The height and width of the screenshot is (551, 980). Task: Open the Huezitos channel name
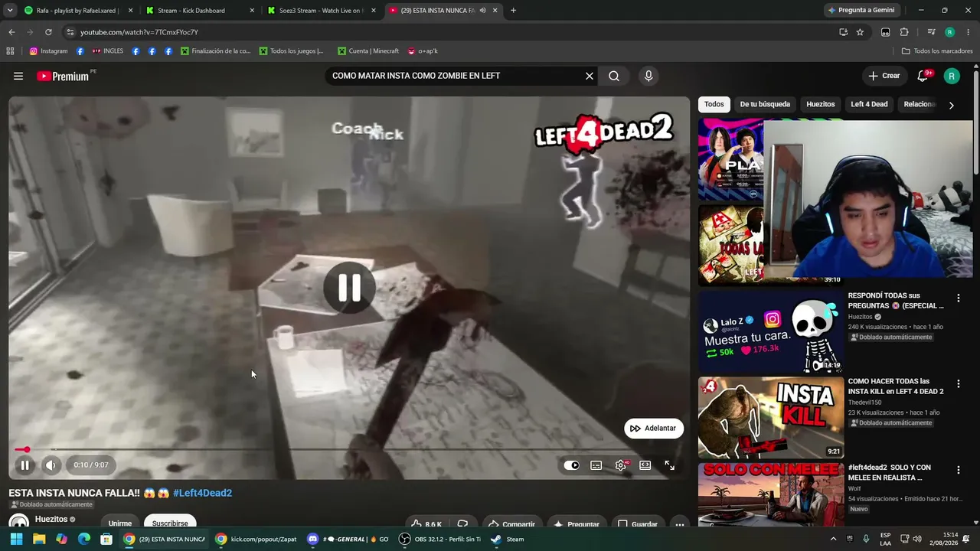pos(51,520)
